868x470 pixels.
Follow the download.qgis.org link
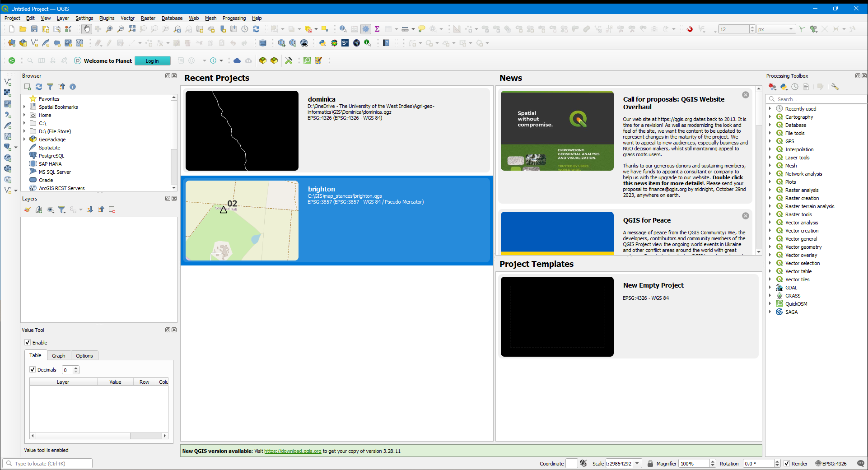click(x=293, y=451)
